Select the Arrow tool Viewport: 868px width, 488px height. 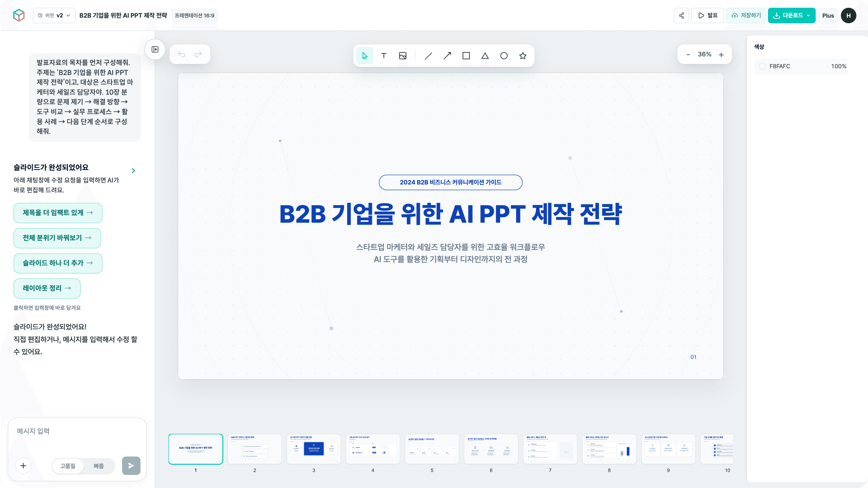coord(447,56)
